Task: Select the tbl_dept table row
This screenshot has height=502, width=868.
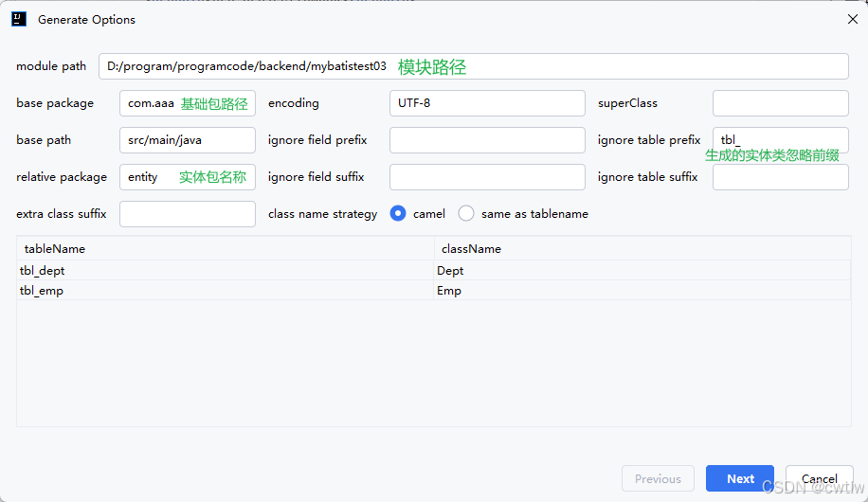Action: 433,271
